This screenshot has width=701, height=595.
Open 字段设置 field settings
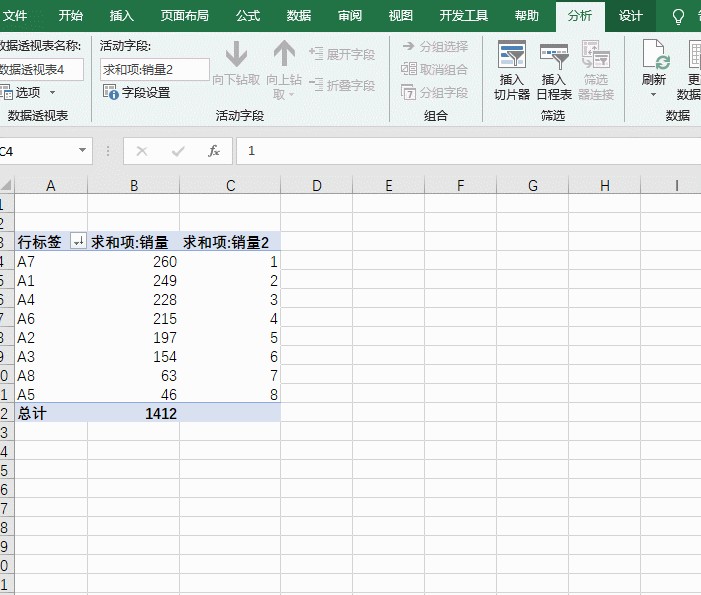click(x=136, y=93)
